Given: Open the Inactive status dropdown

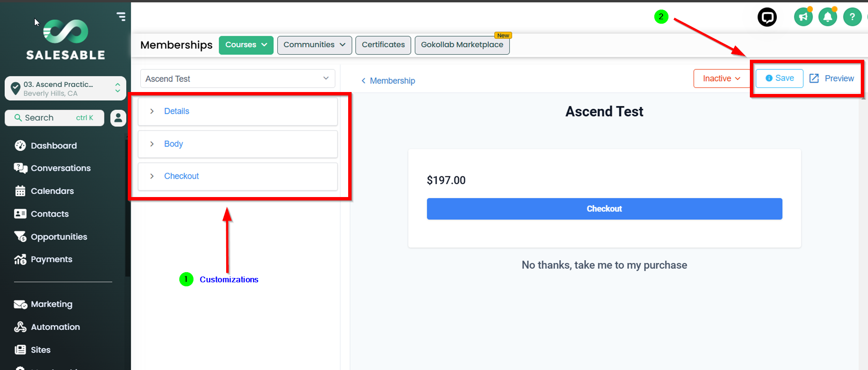Looking at the screenshot, I should pos(722,79).
